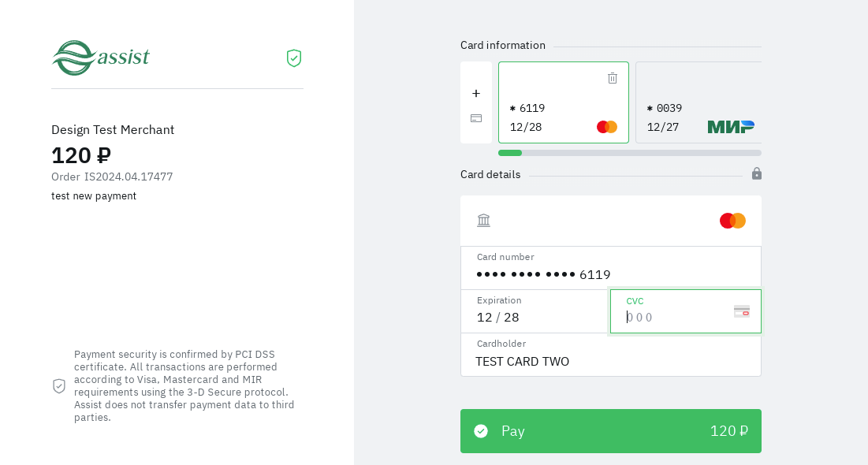This screenshot has height=465, width=868.
Task: Click the small card icon below the plus
Action: (x=476, y=118)
